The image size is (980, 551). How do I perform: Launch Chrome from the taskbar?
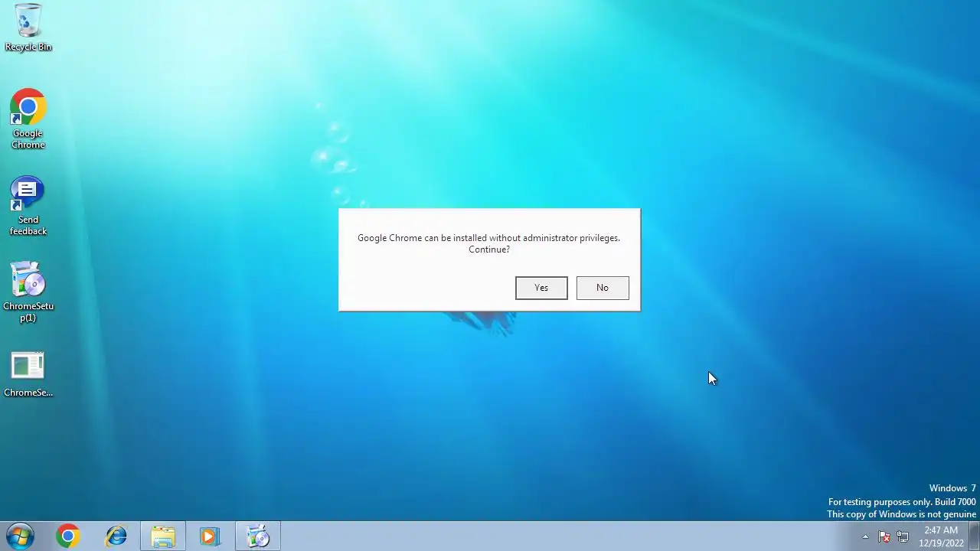pyautogui.click(x=68, y=536)
